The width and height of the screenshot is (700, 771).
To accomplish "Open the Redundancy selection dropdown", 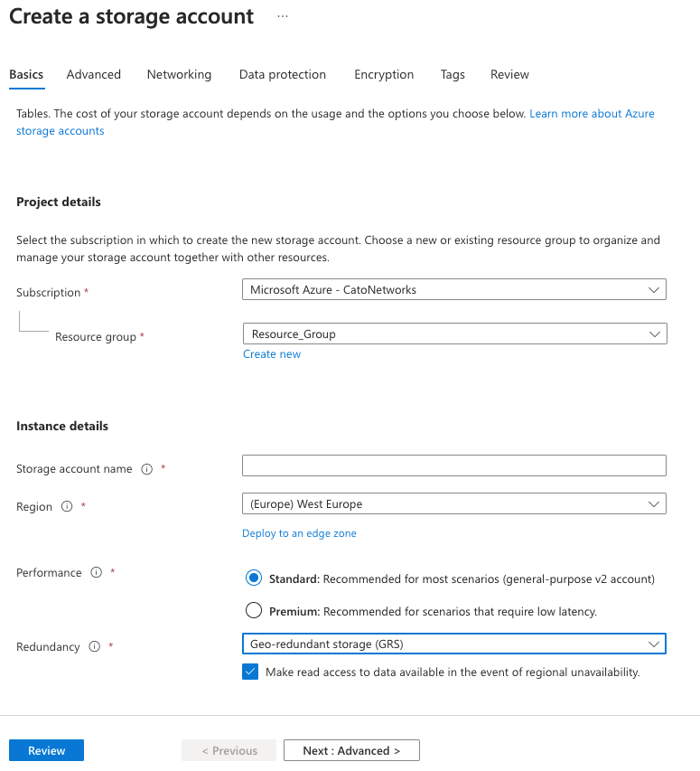I will tap(454, 644).
